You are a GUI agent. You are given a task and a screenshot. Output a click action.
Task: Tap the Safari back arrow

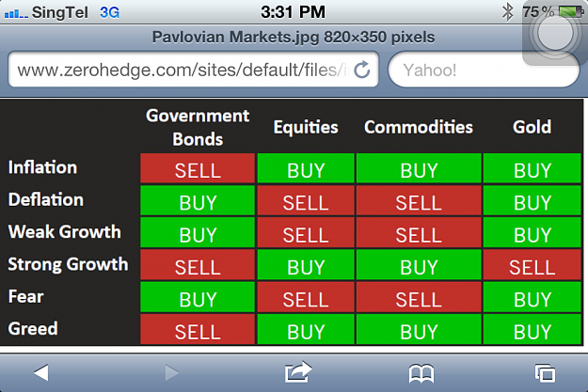pyautogui.click(x=41, y=372)
